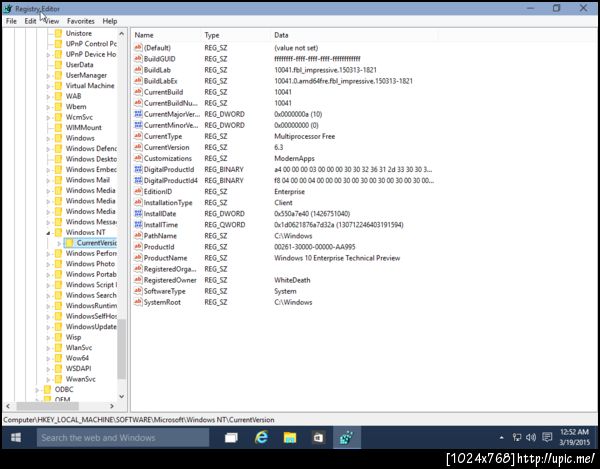Click the Search the web and Windows box
The width and height of the screenshot is (600, 469).
click(x=123, y=437)
